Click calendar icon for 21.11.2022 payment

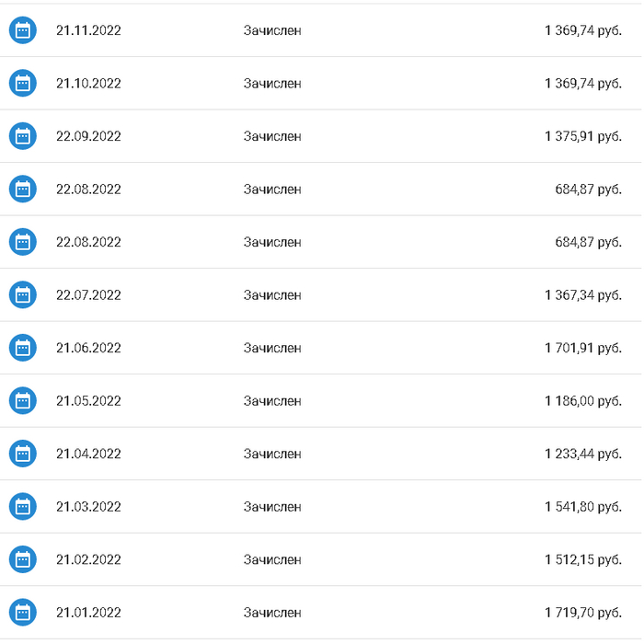[23, 30]
